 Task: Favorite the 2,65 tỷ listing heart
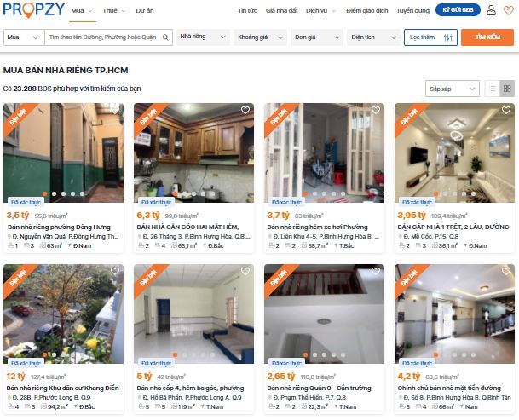pyautogui.click(x=376, y=272)
